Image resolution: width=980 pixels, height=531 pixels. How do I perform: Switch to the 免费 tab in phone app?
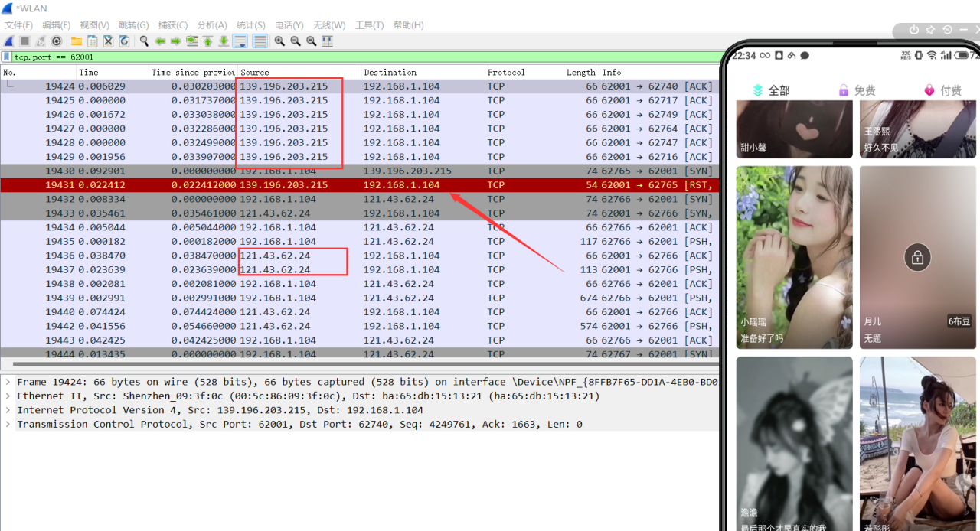coord(857,90)
